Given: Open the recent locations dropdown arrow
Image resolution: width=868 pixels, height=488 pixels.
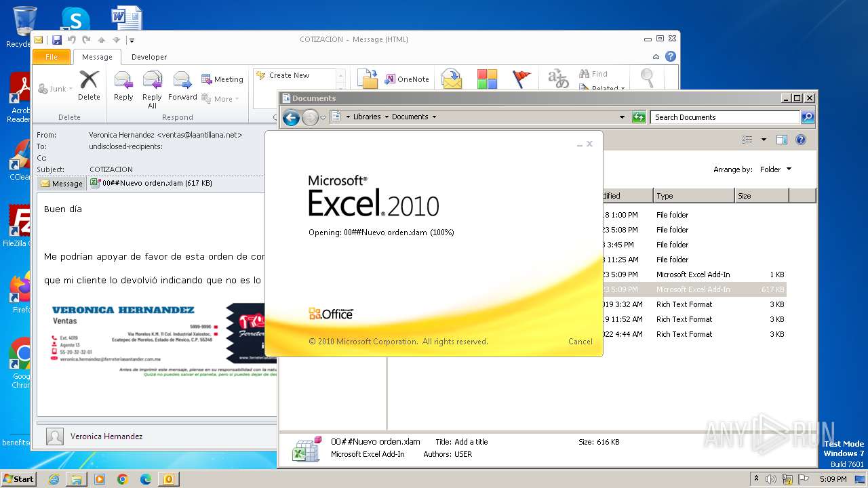Looking at the screenshot, I should pos(323,117).
